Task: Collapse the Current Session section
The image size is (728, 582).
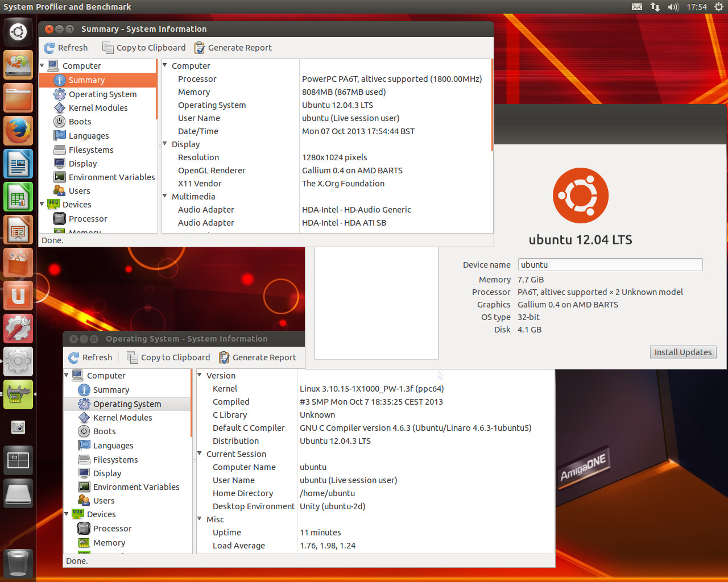Action: pos(200,454)
